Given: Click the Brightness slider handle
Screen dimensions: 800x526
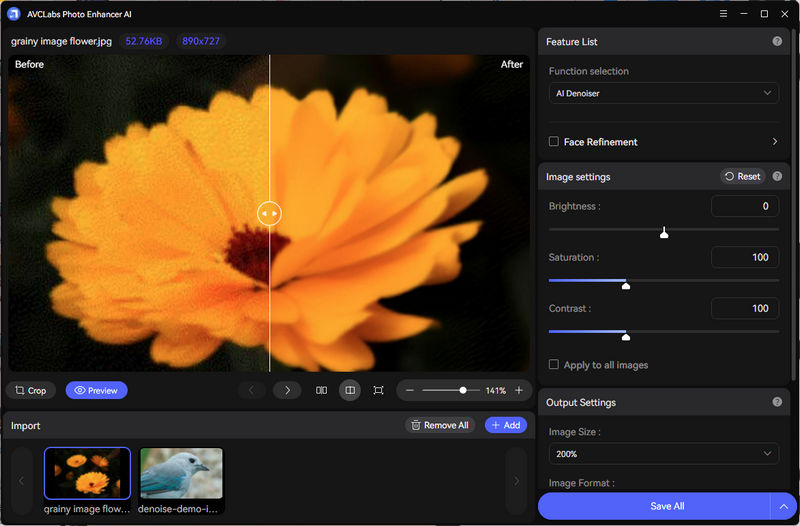Looking at the screenshot, I should (x=664, y=233).
